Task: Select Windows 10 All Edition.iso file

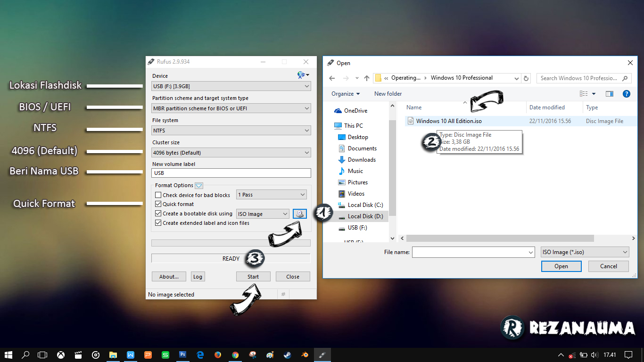Action: tap(449, 121)
